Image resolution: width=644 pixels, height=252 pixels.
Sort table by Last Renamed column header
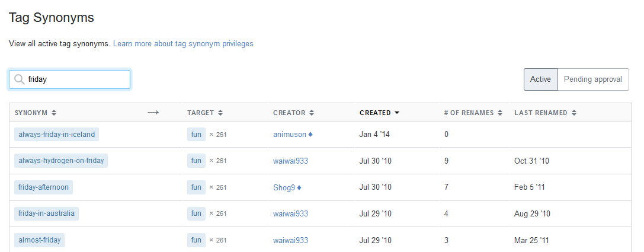pyautogui.click(x=540, y=113)
